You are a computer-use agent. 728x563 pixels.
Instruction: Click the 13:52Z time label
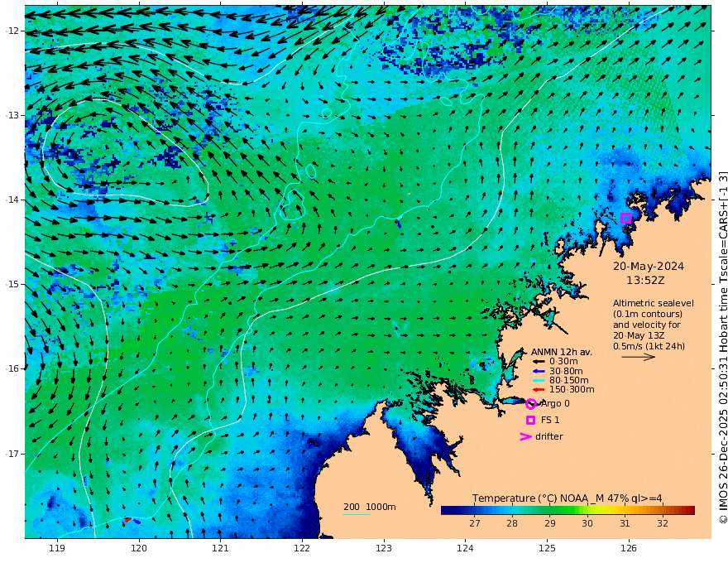pos(645,281)
